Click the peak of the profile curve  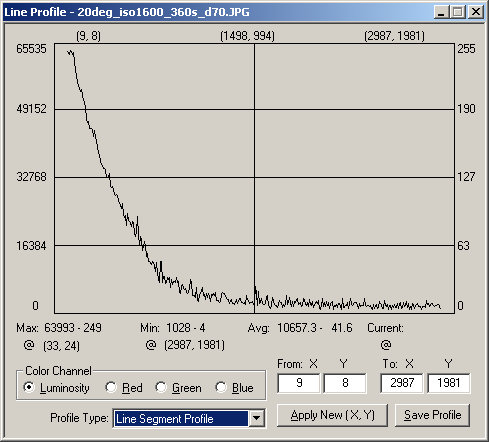(69, 52)
